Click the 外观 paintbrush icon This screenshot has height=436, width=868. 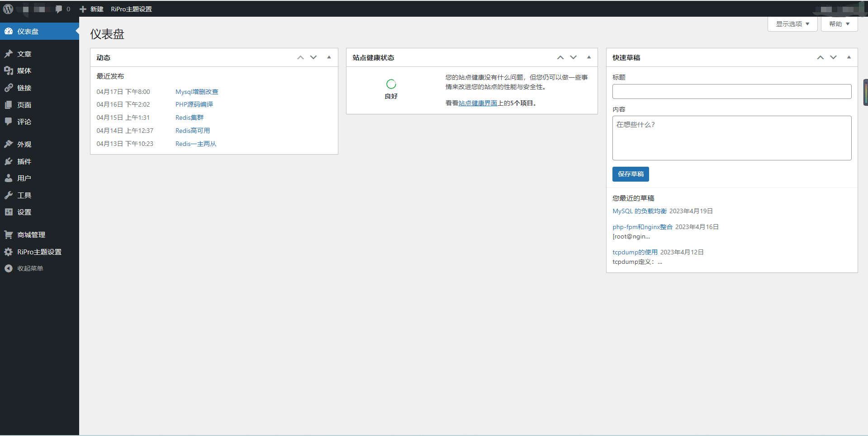tap(9, 144)
